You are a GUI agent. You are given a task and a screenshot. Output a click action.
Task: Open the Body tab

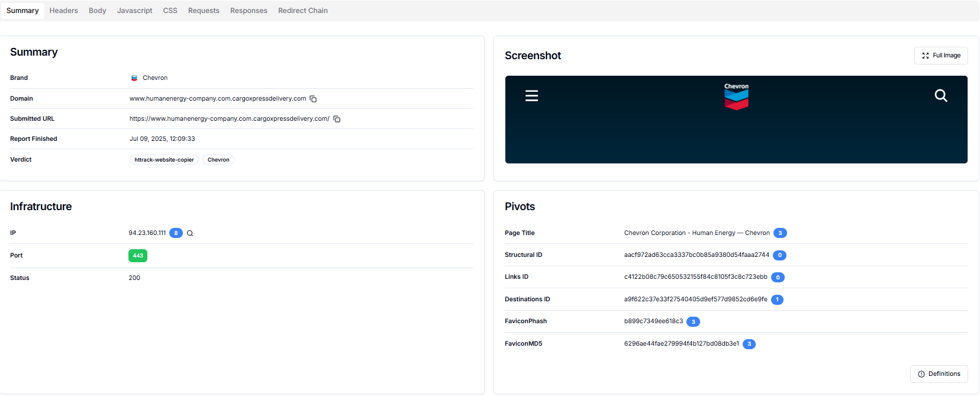98,11
